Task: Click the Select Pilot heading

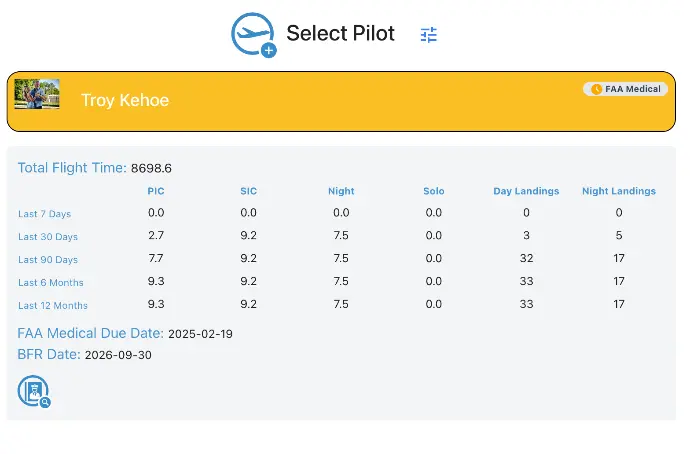Action: (x=341, y=33)
